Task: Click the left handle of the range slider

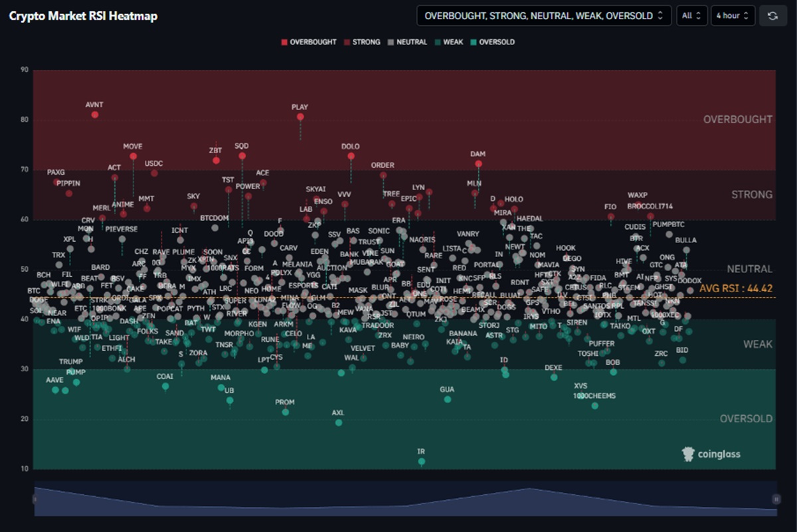Action: 35,499
